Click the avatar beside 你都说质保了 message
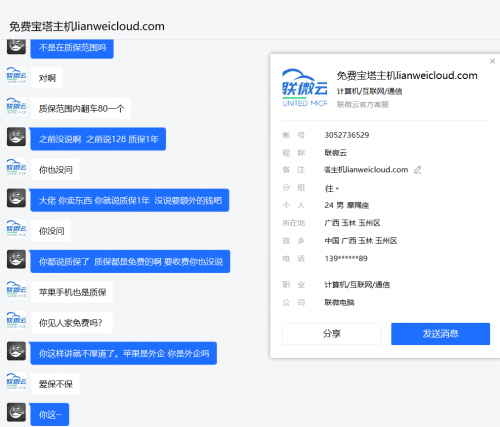This screenshot has width=500, height=427. click(16, 259)
